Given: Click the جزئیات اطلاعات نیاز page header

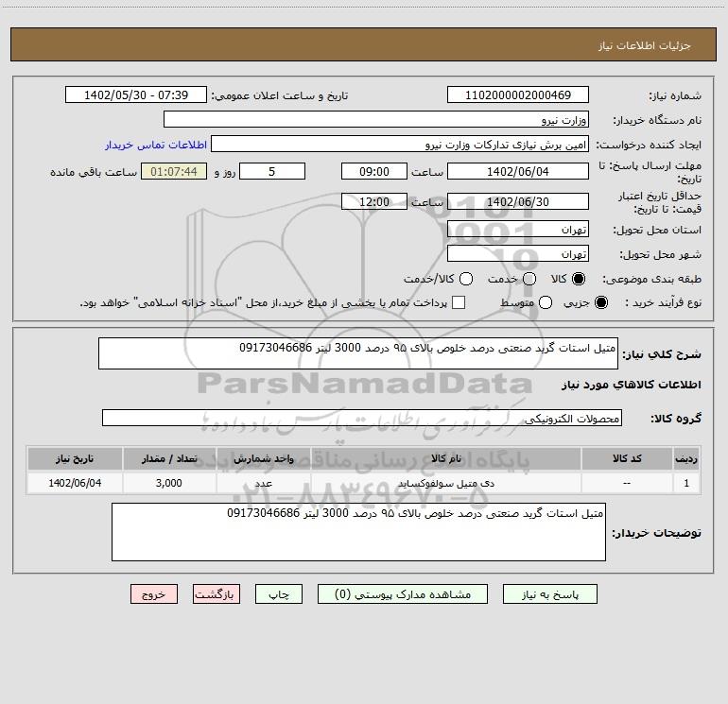Looking at the screenshot, I should [x=644, y=45].
